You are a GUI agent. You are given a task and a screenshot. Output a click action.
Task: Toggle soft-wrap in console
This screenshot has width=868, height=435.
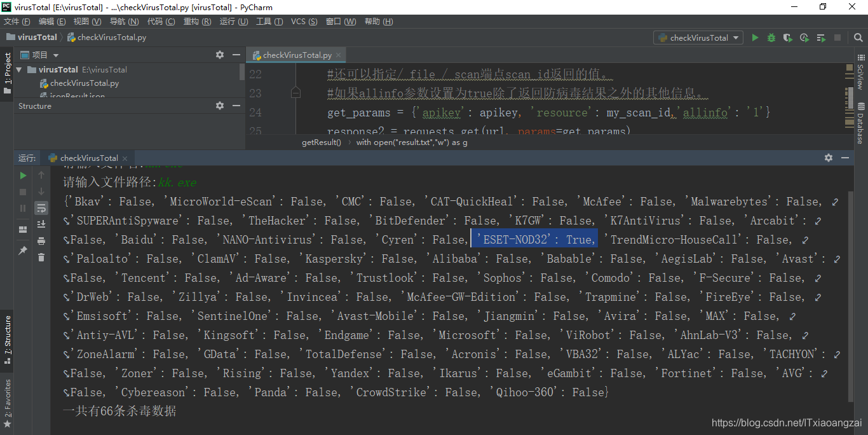[x=41, y=208]
